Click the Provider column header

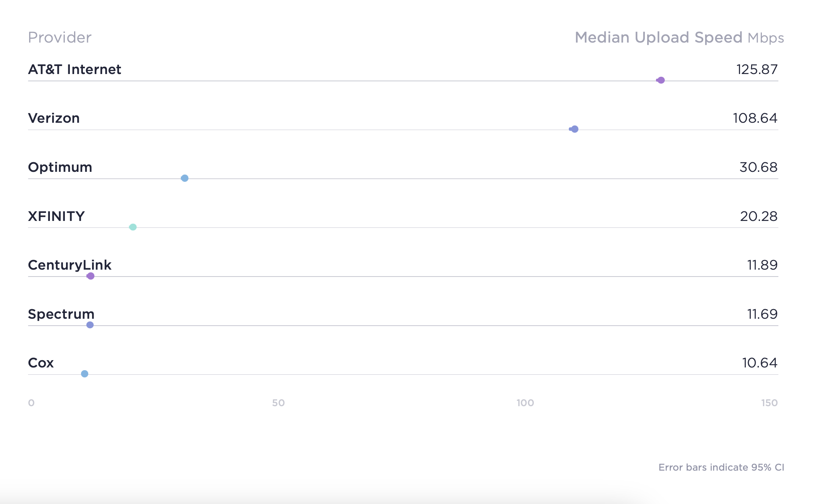coord(59,38)
